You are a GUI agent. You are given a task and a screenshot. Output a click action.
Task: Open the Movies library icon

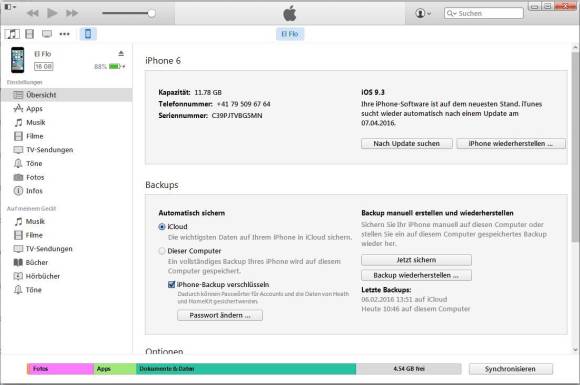click(x=30, y=34)
